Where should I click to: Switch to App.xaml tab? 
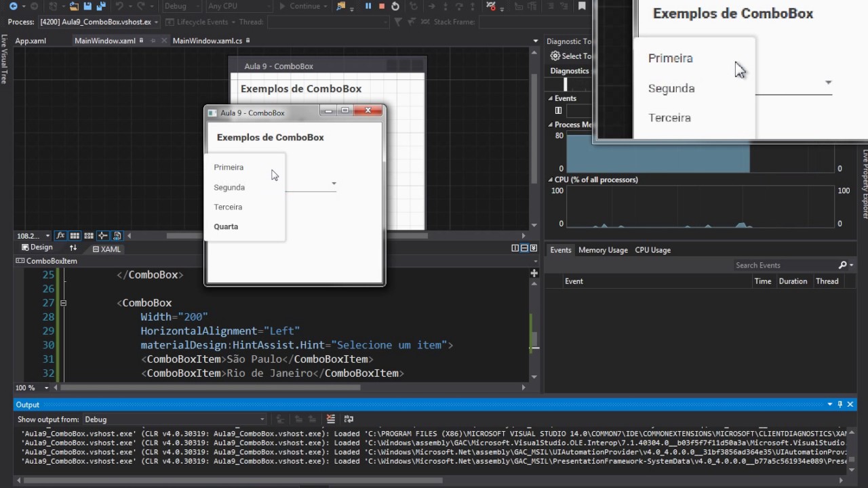(31, 41)
